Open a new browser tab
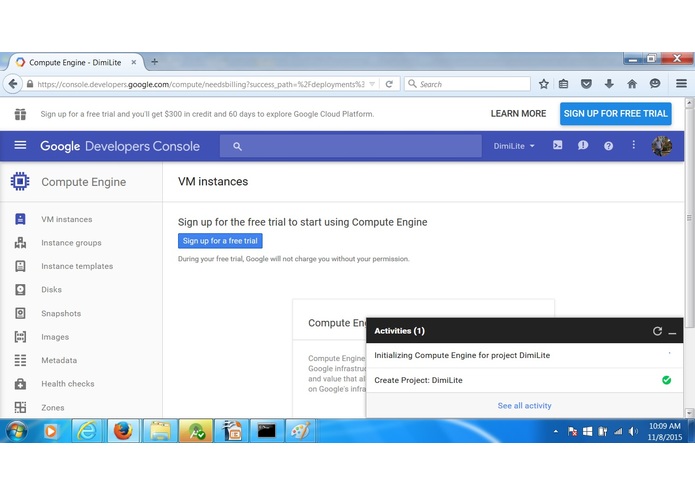The width and height of the screenshot is (695, 494). 154,62
